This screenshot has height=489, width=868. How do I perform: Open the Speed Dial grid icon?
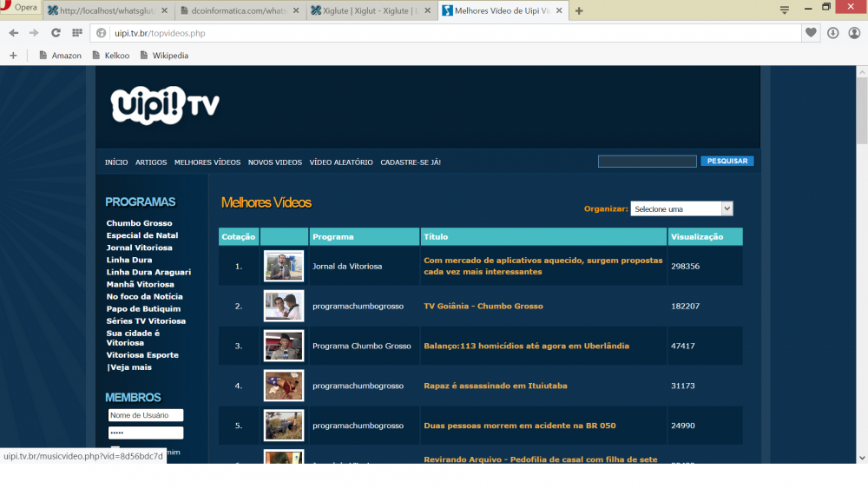[x=77, y=33]
